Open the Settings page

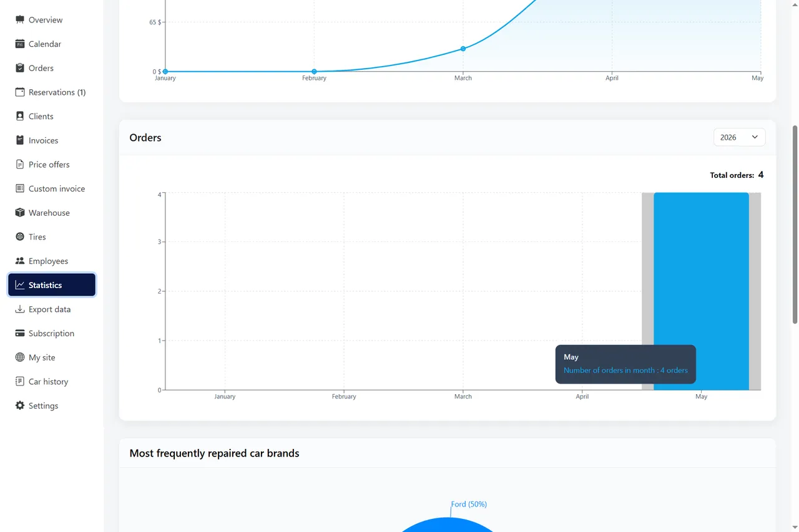52,406
